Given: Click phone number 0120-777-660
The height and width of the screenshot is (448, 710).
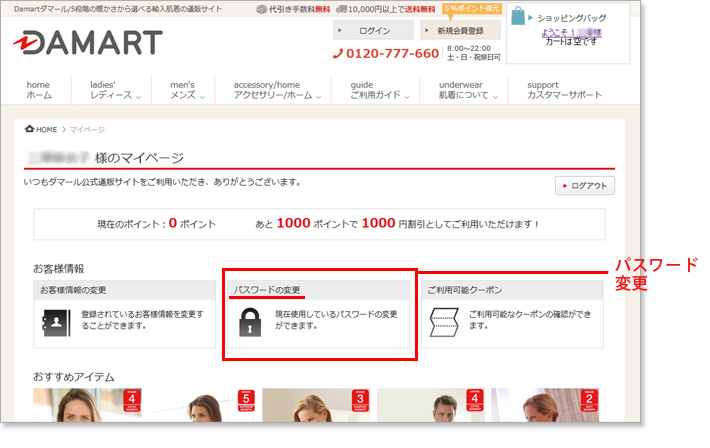Looking at the screenshot, I should pyautogui.click(x=392, y=53).
